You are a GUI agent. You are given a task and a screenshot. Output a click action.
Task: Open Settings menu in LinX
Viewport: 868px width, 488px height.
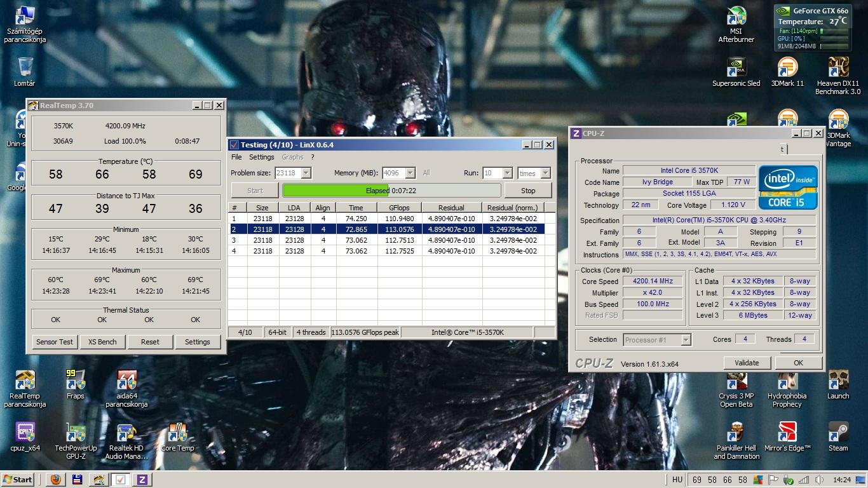261,157
